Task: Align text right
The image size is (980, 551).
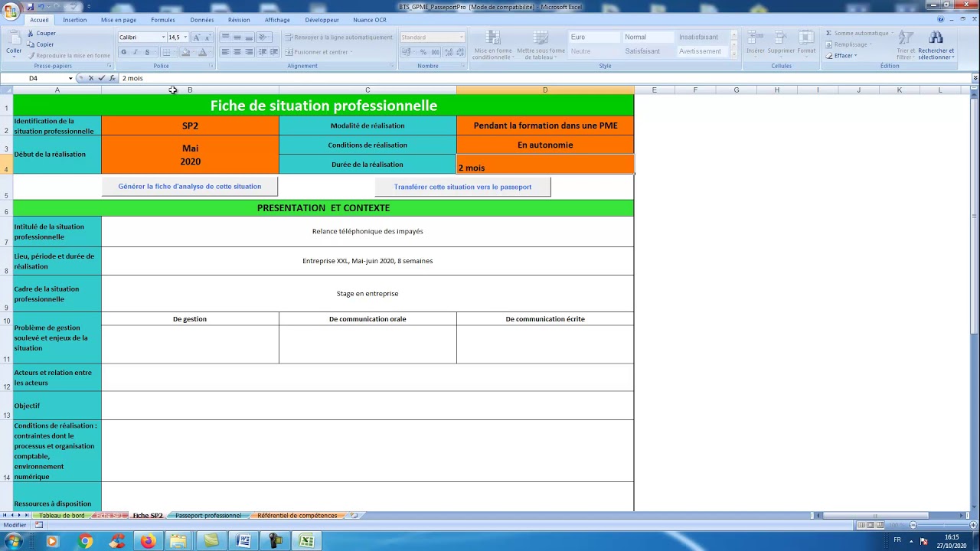Action: 249,52
